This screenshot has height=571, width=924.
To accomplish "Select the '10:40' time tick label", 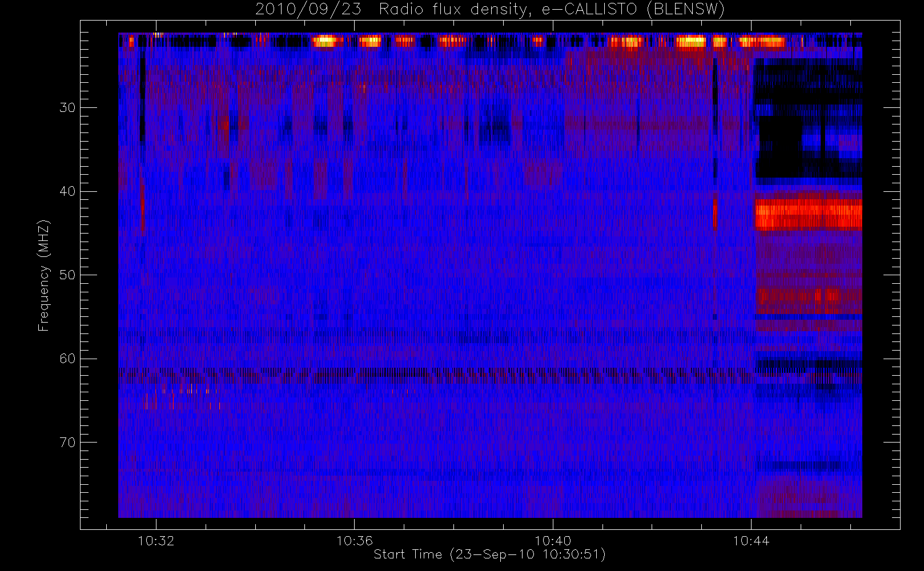I will (x=553, y=541).
